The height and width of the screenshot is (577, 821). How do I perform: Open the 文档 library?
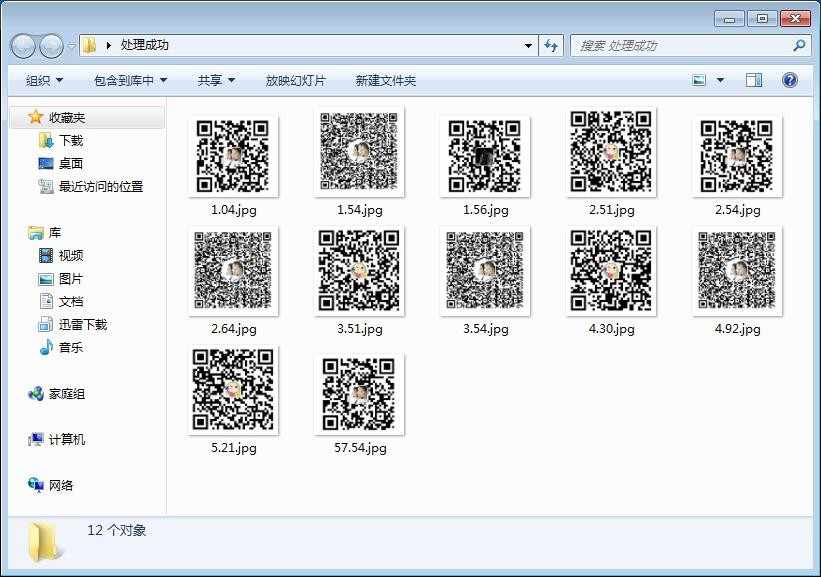pos(71,302)
